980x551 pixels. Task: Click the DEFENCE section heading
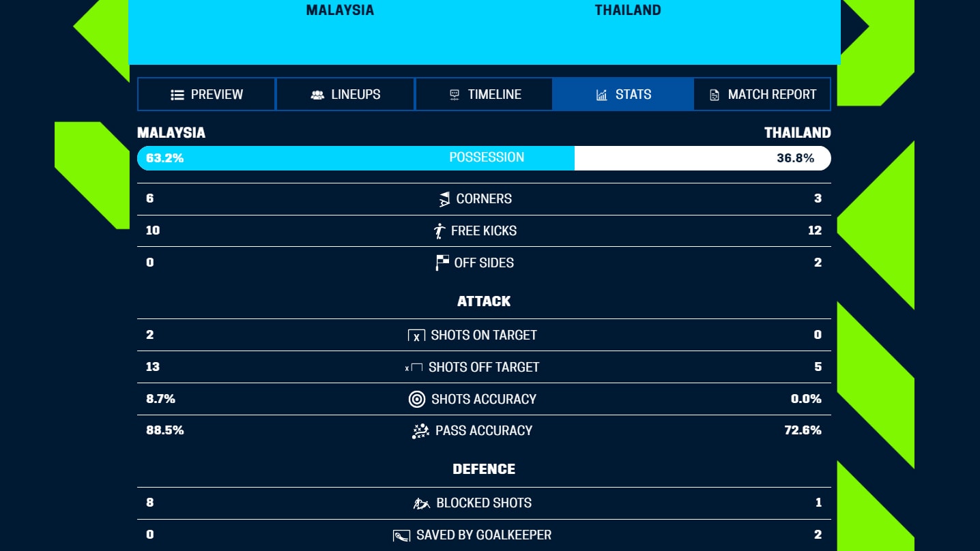coord(484,469)
